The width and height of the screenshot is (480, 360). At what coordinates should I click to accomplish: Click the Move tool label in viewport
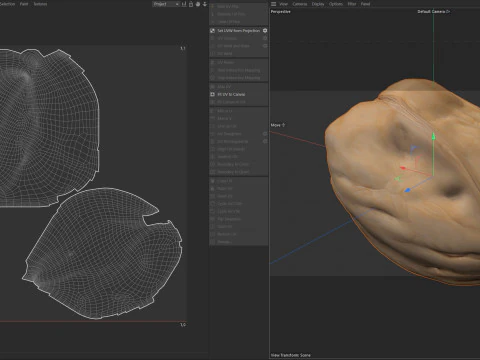tap(275, 125)
